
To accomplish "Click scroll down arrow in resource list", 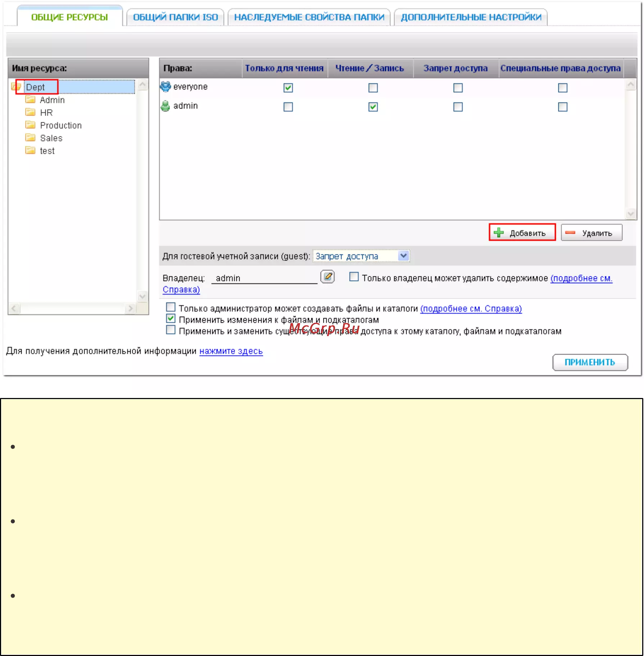I will coord(142,297).
